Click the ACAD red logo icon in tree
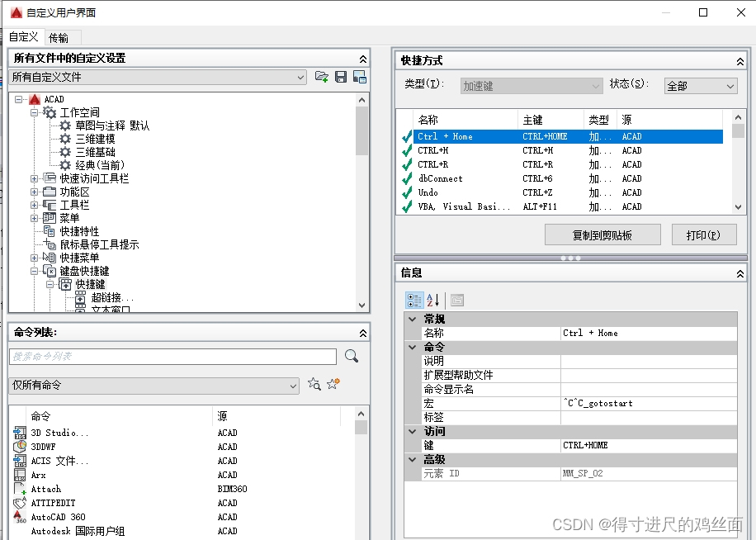 (35, 99)
